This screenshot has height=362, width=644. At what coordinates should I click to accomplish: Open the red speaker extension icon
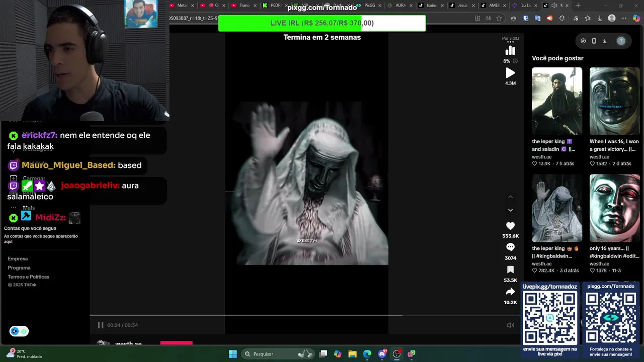pyautogui.click(x=549, y=18)
